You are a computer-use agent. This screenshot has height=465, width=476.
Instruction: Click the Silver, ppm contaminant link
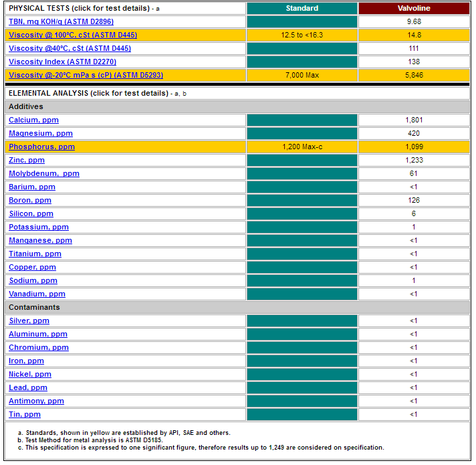pos(29,320)
